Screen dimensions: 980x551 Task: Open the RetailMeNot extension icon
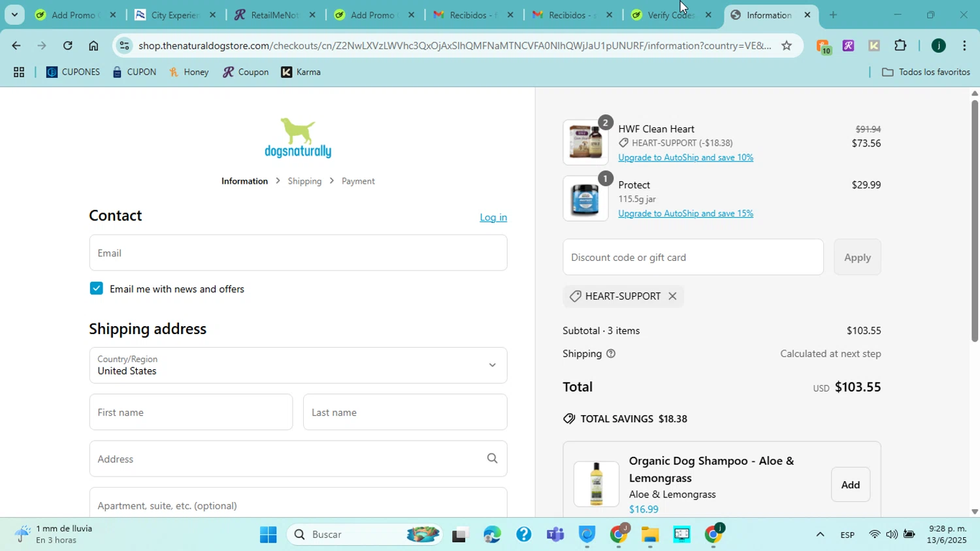pos(848,46)
